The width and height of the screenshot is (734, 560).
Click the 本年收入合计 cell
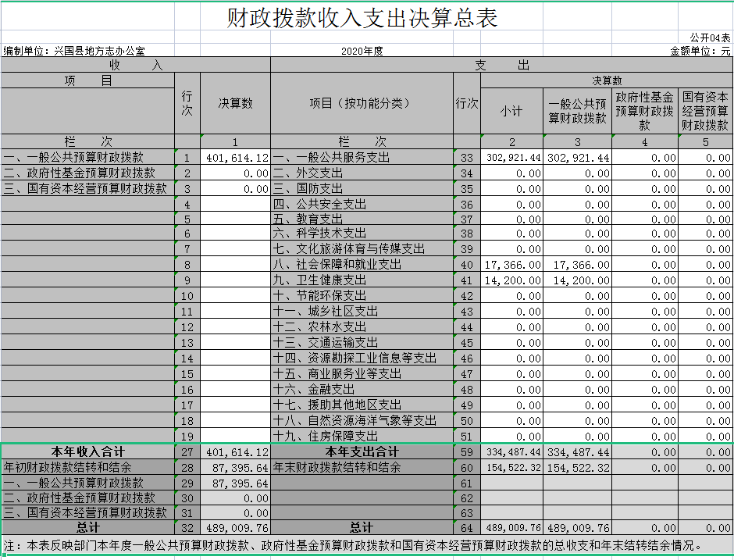coord(87,451)
